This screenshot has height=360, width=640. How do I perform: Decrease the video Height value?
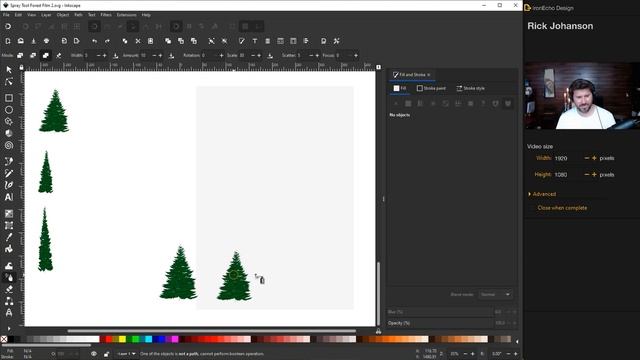587,174
